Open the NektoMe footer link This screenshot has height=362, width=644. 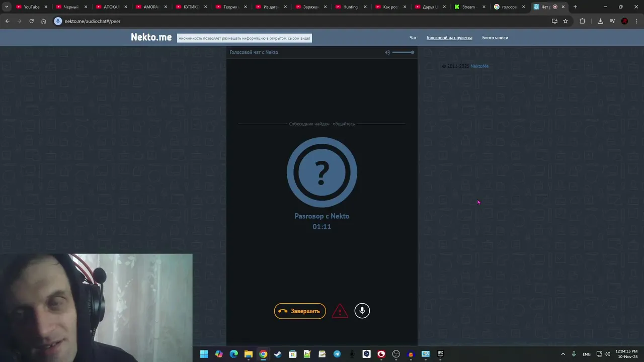pyautogui.click(x=479, y=66)
